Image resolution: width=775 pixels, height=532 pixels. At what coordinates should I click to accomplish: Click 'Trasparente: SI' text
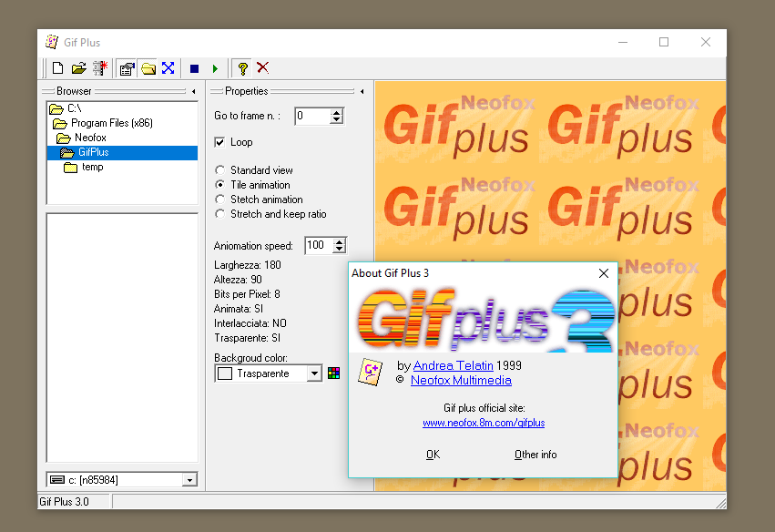click(247, 338)
